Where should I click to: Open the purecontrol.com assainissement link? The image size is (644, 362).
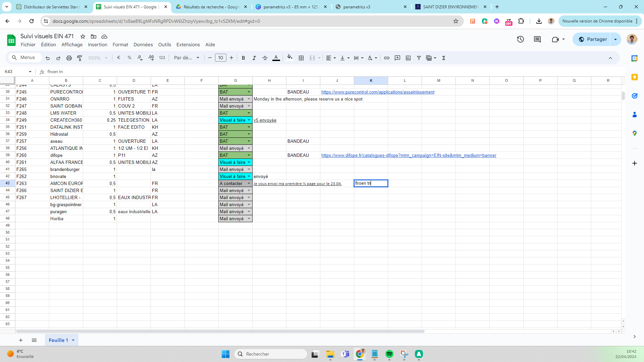378,92
